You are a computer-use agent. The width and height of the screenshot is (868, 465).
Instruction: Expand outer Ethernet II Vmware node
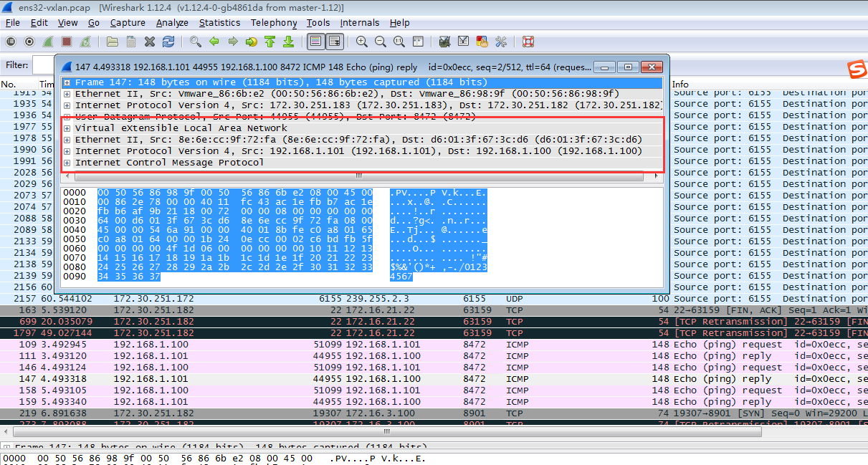67,94
